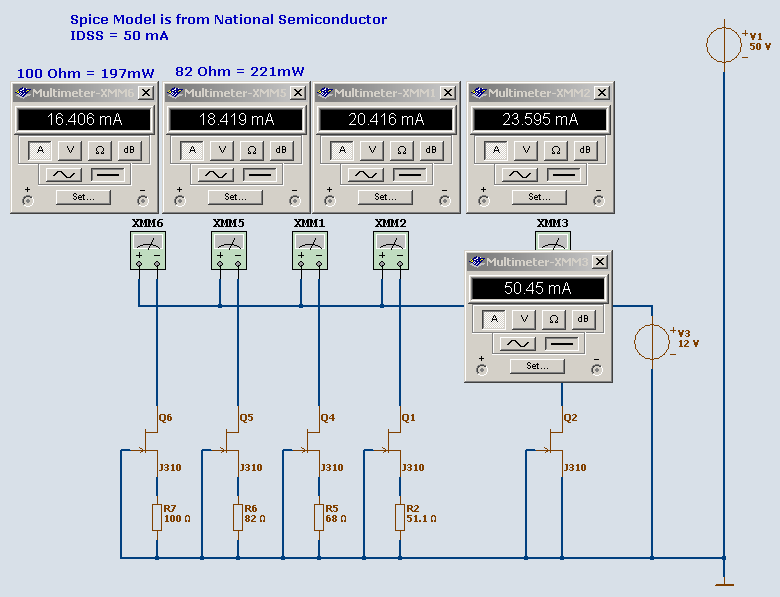This screenshot has width=780, height=597.
Task: Select JFET transistor Q5
Action: (x=230, y=442)
